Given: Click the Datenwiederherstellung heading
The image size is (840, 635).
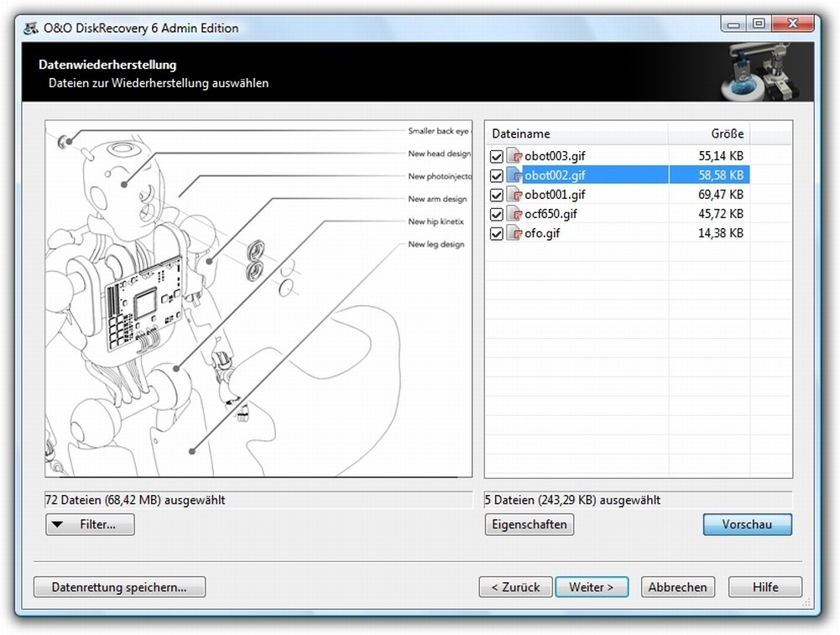Looking at the screenshot, I should (x=107, y=65).
